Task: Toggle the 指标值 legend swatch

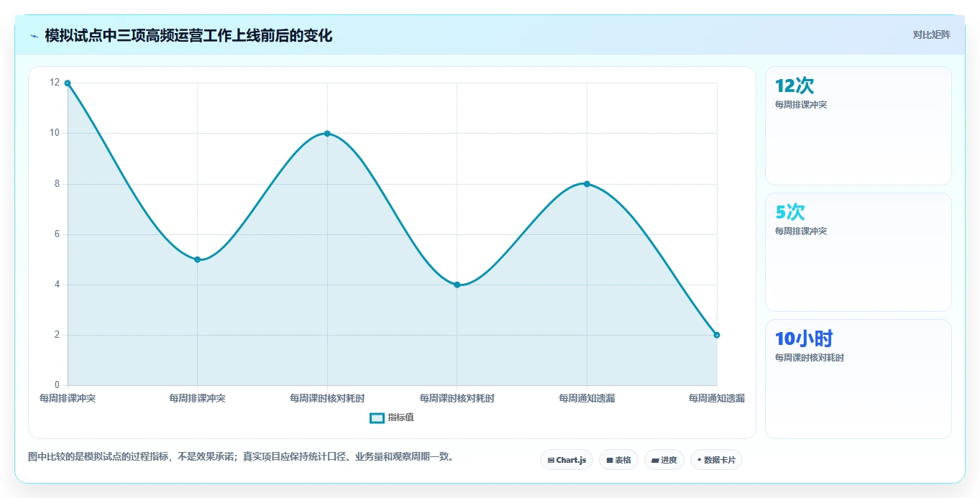Action: tap(377, 418)
